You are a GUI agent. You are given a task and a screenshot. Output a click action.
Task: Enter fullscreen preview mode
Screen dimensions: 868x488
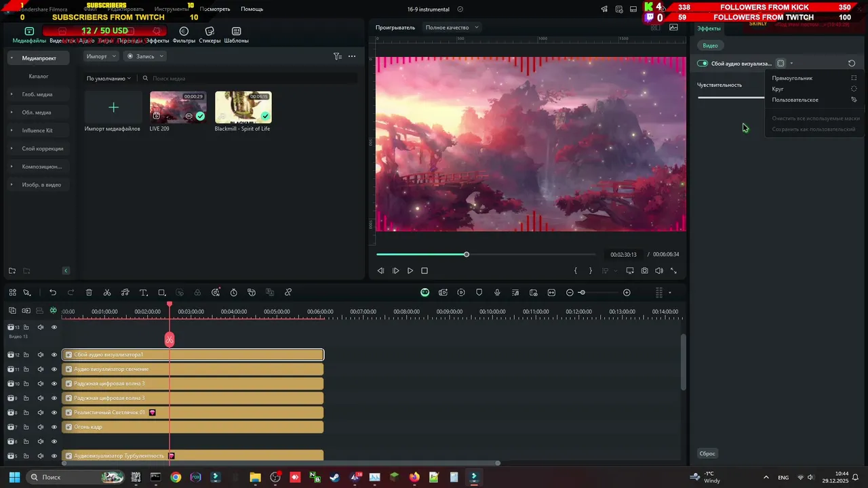click(673, 270)
